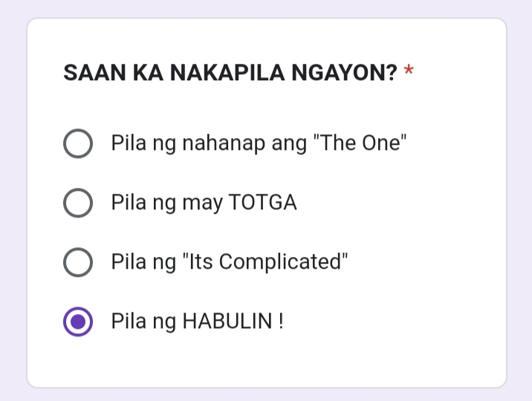
Task: Click the word 'may' in the TOTGA option
Action: click(203, 203)
